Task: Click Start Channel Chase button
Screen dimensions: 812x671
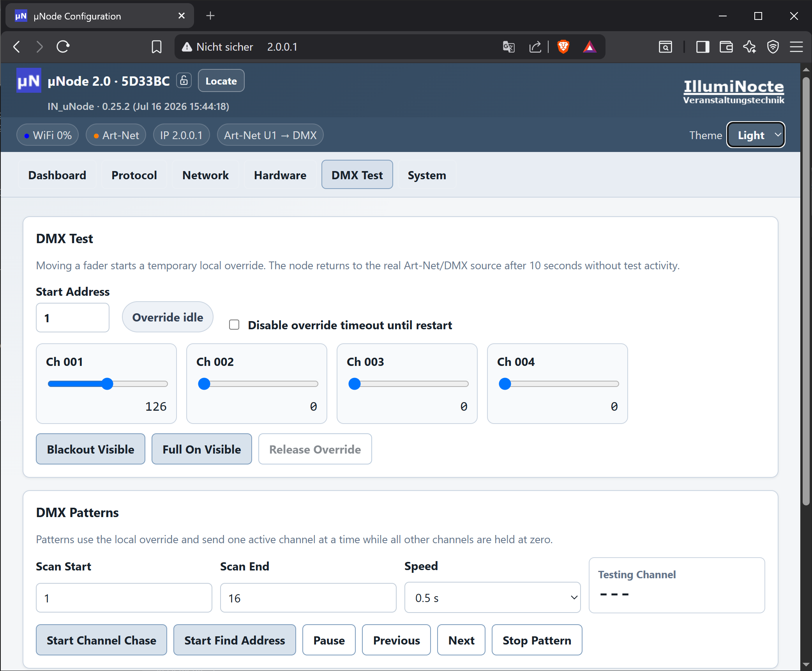Action: click(x=101, y=640)
